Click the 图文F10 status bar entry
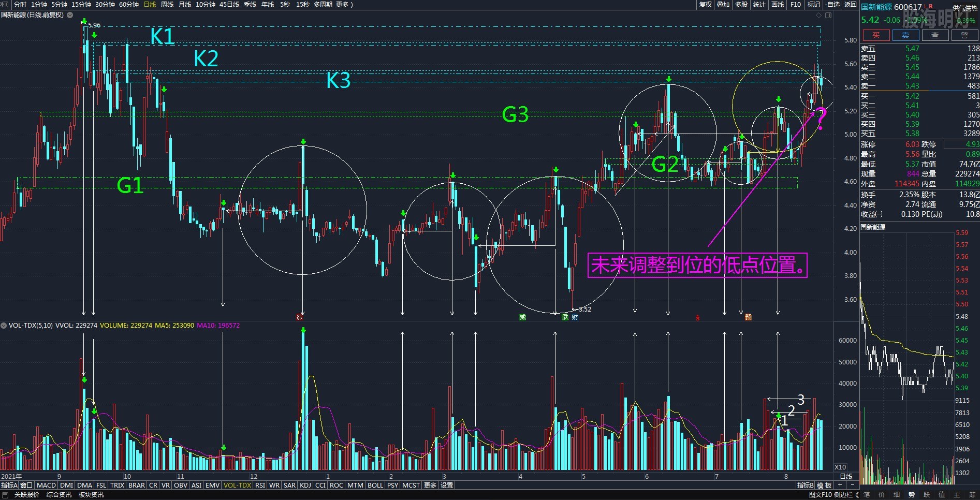This screenshot has height=500, width=980. pos(821,495)
